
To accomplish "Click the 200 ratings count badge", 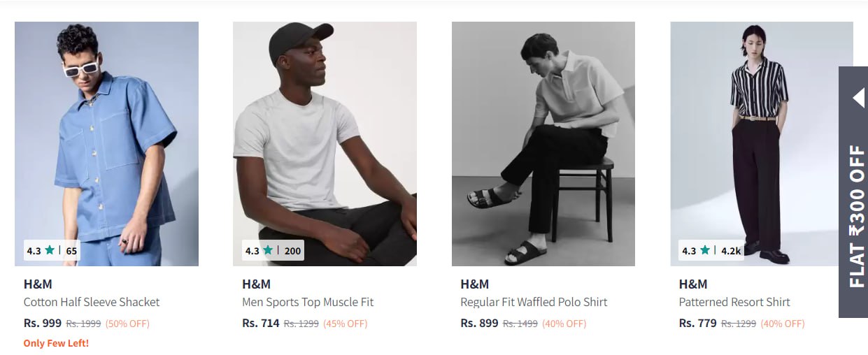I will click(x=292, y=250).
